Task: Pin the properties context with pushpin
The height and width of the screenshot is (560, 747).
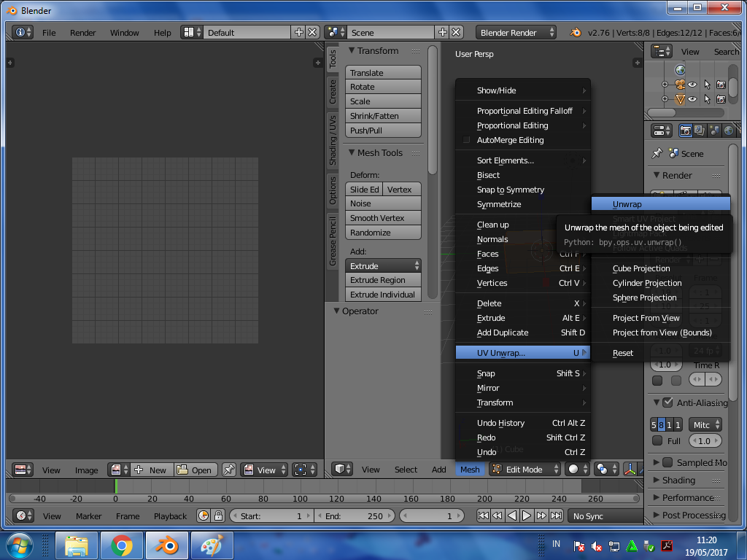Action: point(657,153)
